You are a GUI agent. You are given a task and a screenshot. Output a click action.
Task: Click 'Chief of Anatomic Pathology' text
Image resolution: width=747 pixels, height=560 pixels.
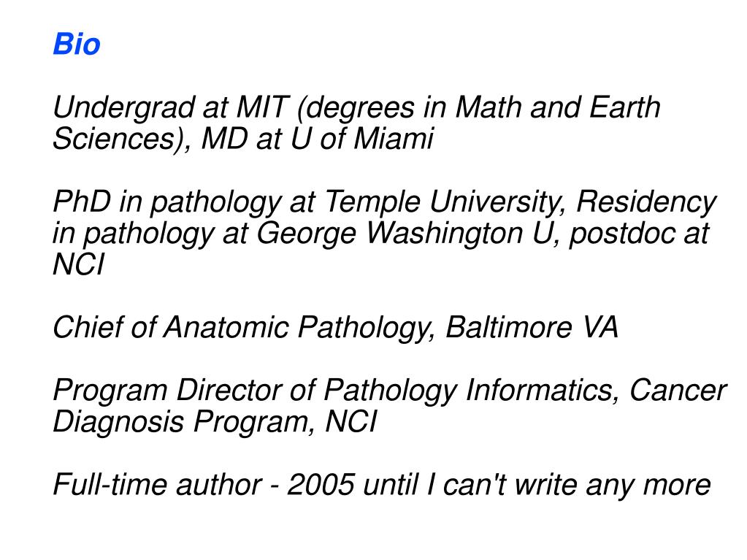243,328
